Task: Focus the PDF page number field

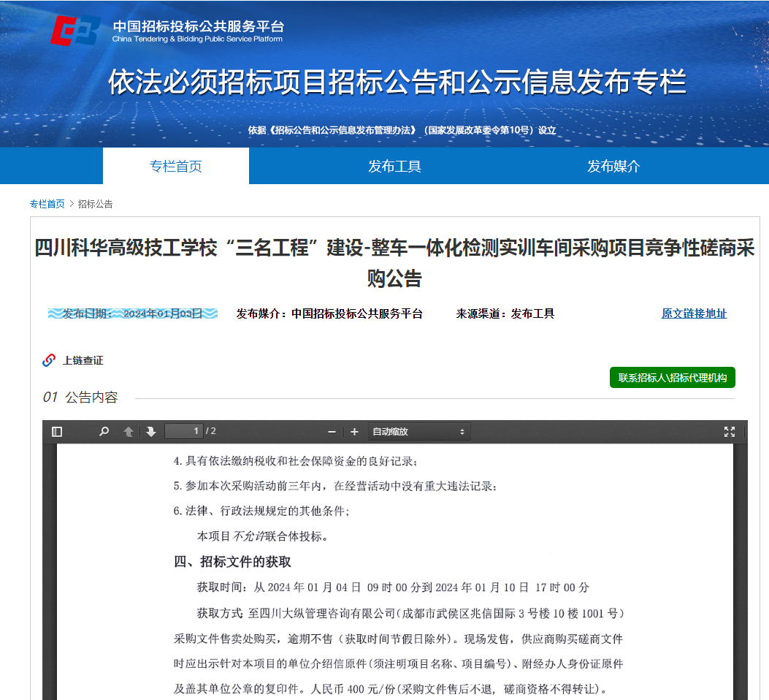Action: click(x=185, y=431)
